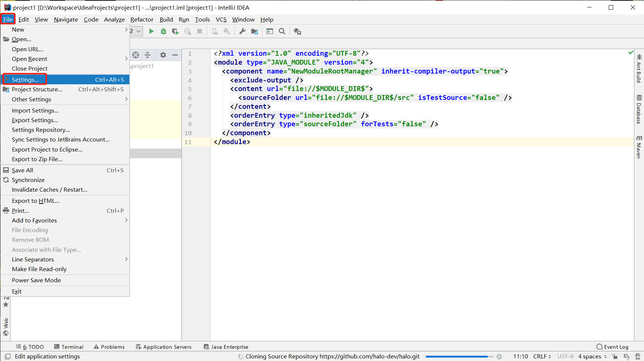Run the project with the green play icon
This screenshot has height=361, width=644.
pos(151,32)
